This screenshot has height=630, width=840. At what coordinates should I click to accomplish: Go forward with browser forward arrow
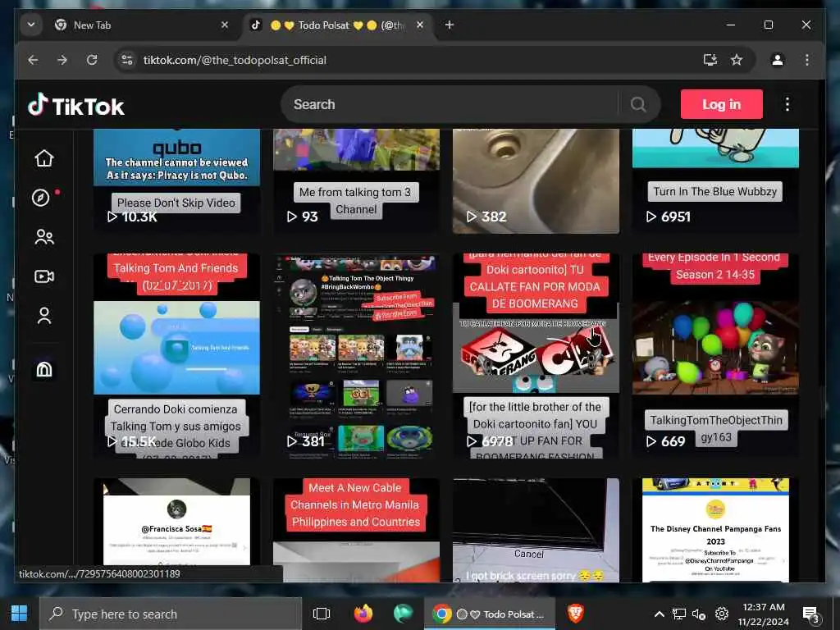[x=62, y=60]
